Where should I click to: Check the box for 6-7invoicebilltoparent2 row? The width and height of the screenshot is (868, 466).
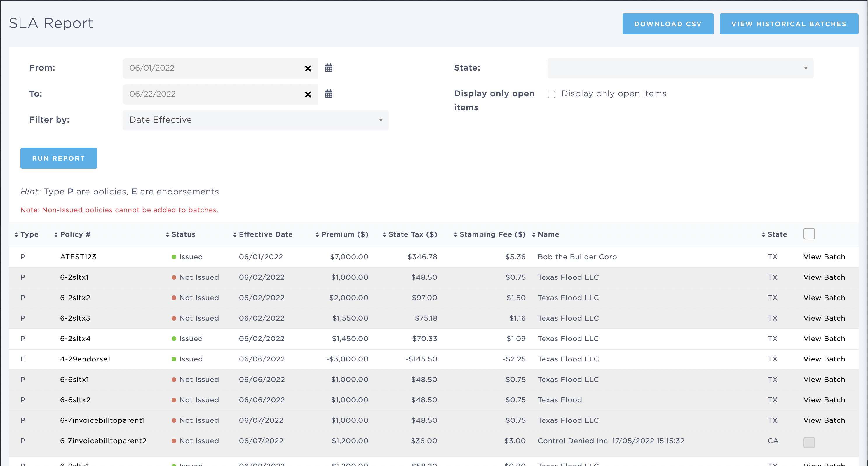coord(809,442)
